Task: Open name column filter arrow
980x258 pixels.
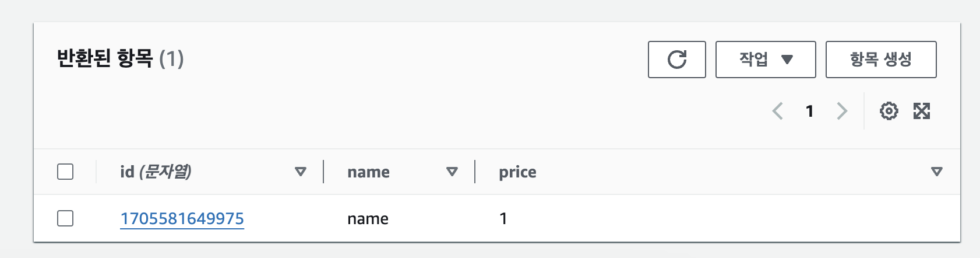Action: [x=452, y=172]
